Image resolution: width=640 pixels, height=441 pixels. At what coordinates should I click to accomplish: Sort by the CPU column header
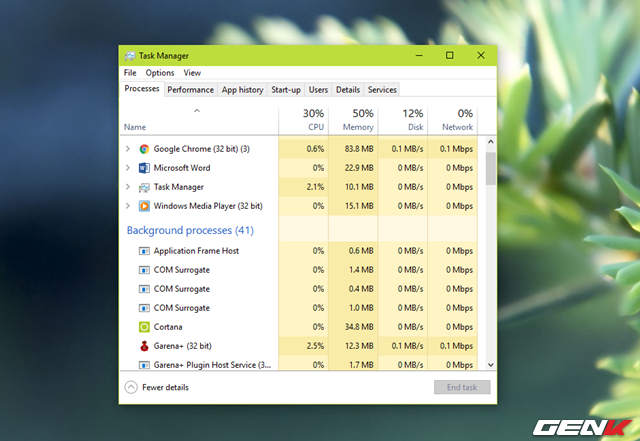pos(303,120)
